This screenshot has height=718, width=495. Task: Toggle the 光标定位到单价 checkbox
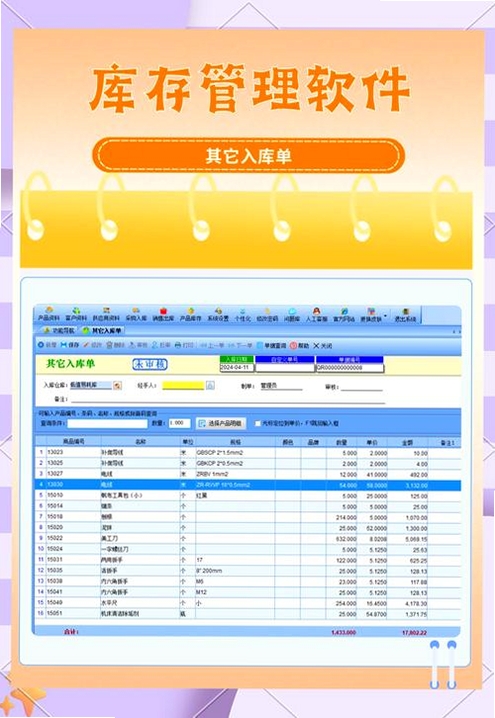[258, 424]
